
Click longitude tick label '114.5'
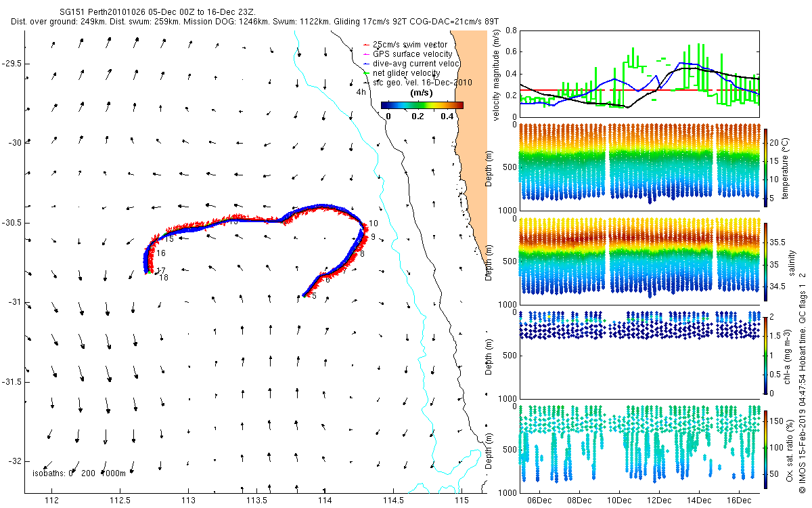coord(394,501)
